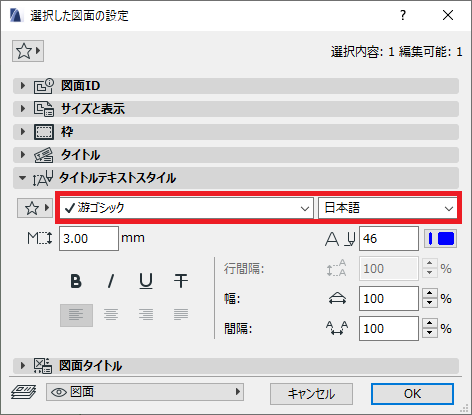The height and width of the screenshot is (415, 472).
Task: Collapse the タイトルテキストスタイル panel
Action: 23,178
